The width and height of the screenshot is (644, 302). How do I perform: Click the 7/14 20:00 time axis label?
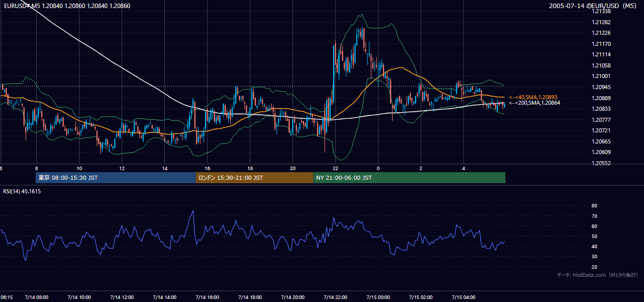click(293, 297)
